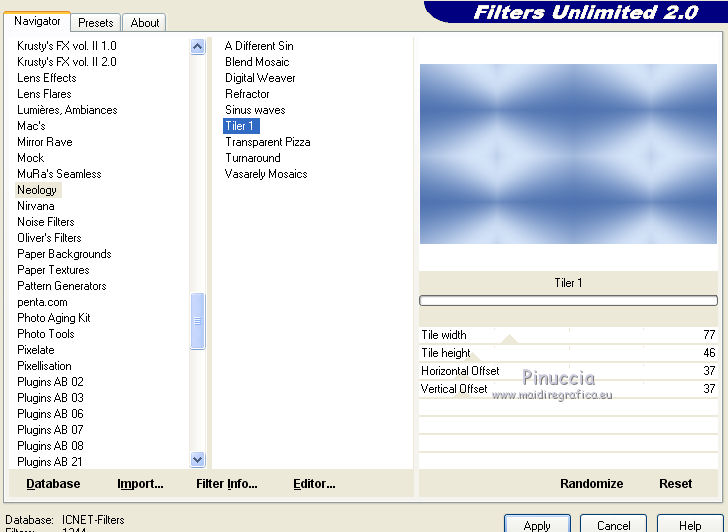Open Pattern Generators category
Image resolution: width=728 pixels, height=532 pixels.
tap(62, 286)
